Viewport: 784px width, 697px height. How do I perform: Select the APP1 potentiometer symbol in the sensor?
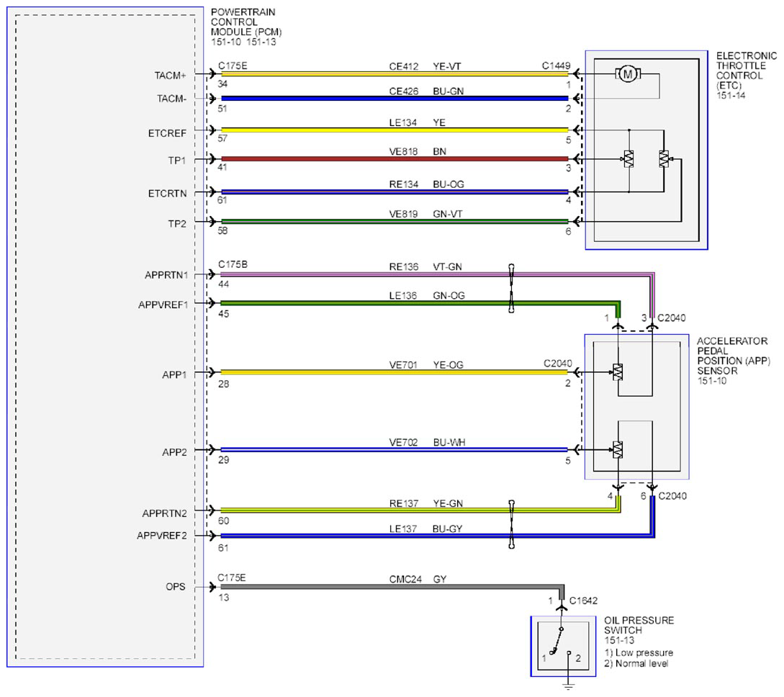coord(618,372)
